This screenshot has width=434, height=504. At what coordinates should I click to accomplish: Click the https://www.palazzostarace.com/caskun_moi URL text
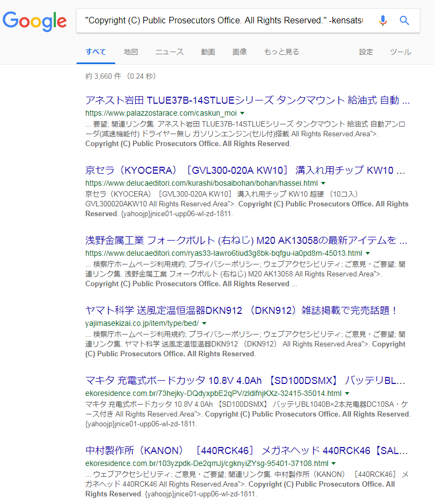(x=161, y=113)
